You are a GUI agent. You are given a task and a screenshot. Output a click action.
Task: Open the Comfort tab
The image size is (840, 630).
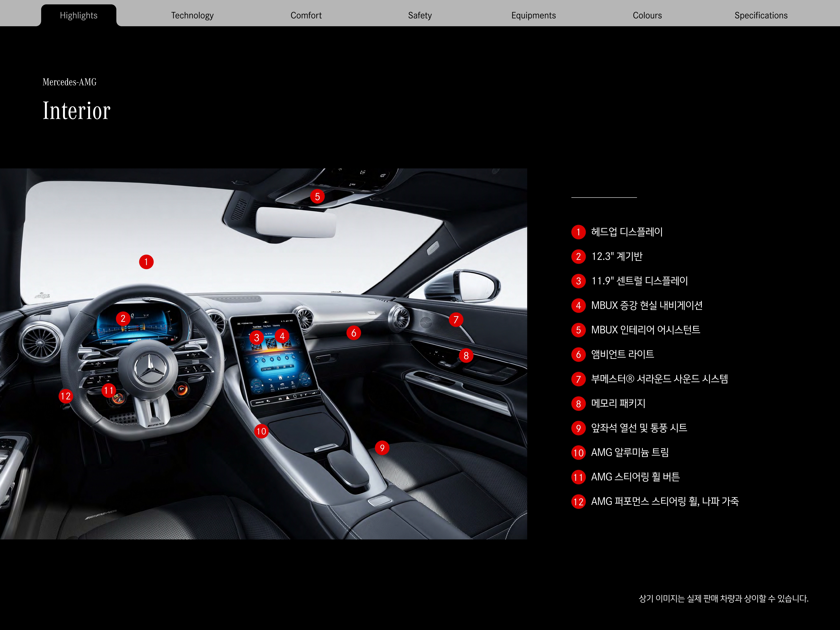click(x=306, y=16)
